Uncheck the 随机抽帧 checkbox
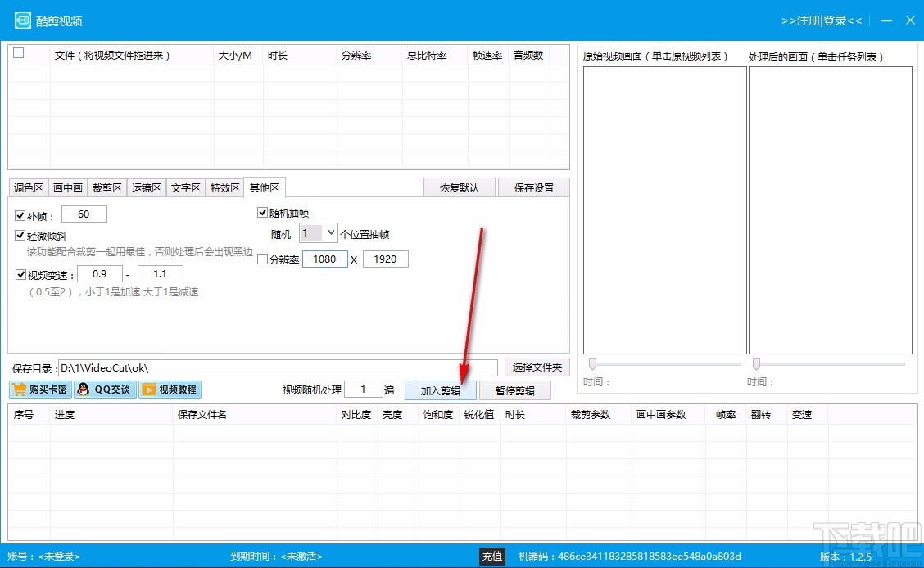 tap(263, 213)
